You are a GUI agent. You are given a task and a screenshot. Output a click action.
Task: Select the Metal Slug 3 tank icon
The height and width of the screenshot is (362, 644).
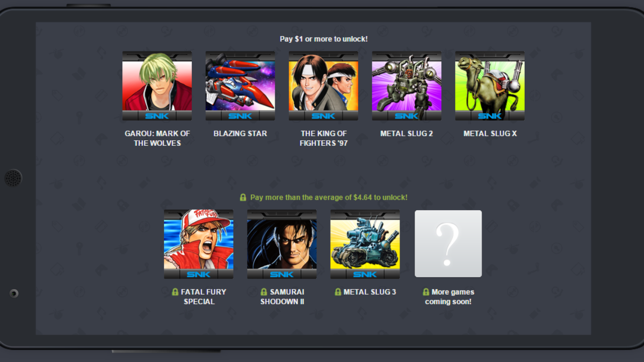365,244
